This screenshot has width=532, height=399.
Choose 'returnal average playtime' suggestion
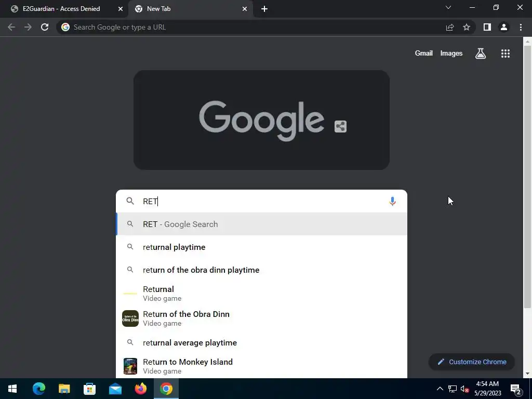coord(261,343)
